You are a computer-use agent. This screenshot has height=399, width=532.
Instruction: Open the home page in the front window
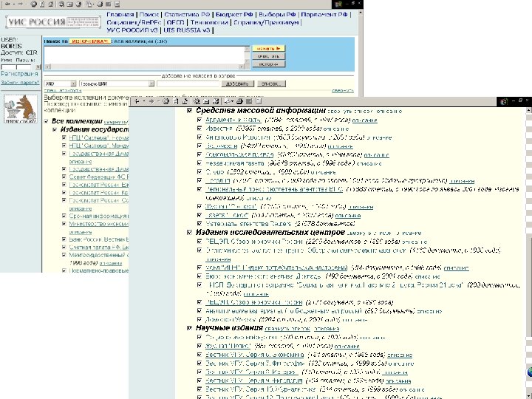coord(185,101)
